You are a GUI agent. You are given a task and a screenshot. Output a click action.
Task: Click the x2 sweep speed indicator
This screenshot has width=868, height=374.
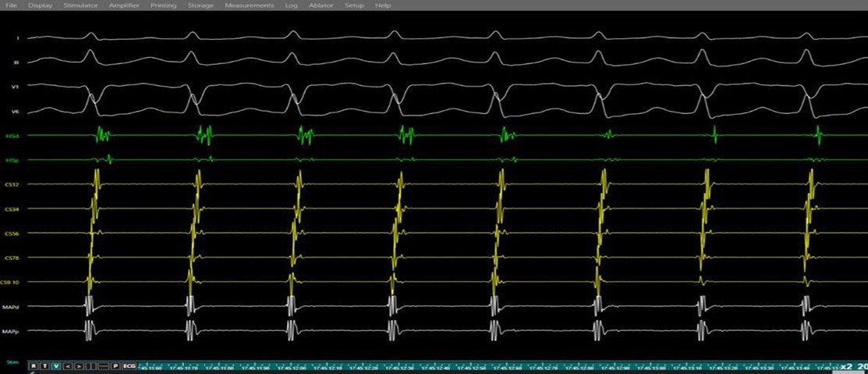tap(845, 365)
